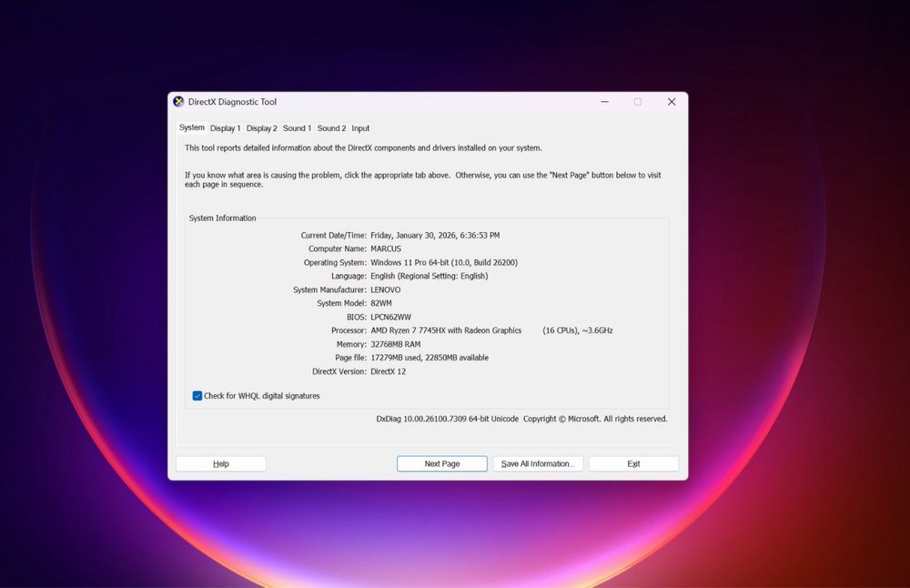Click the Operating System label
The image size is (910, 588).
(335, 262)
